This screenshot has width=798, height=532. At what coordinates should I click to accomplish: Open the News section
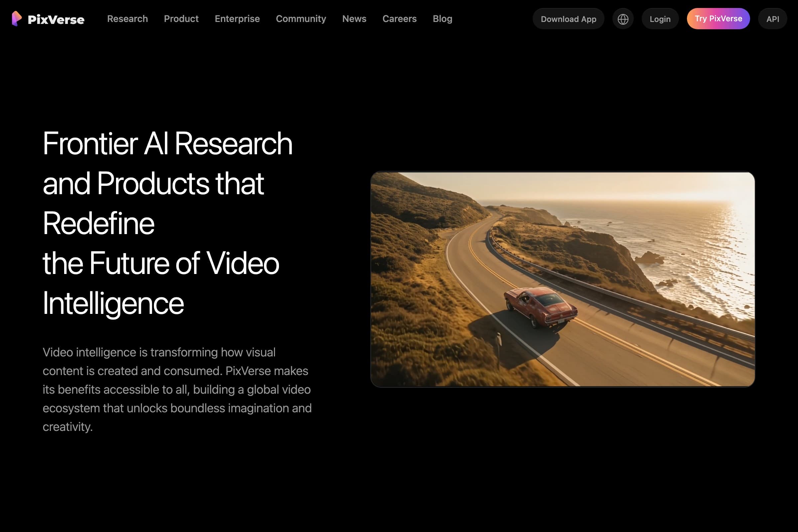point(354,19)
